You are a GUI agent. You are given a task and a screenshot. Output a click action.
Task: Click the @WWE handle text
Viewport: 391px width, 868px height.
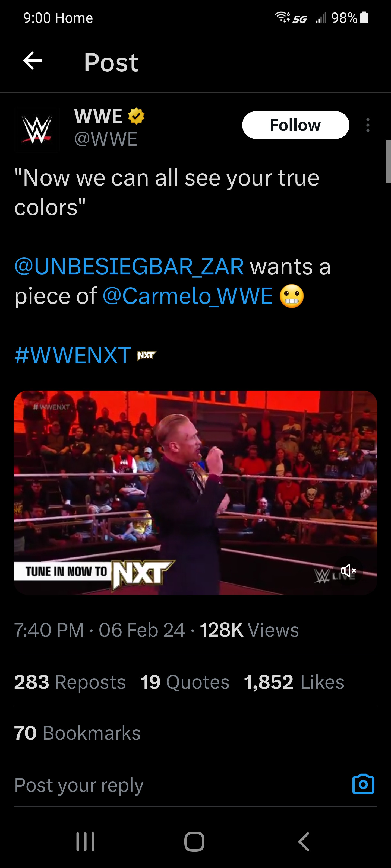106,139
